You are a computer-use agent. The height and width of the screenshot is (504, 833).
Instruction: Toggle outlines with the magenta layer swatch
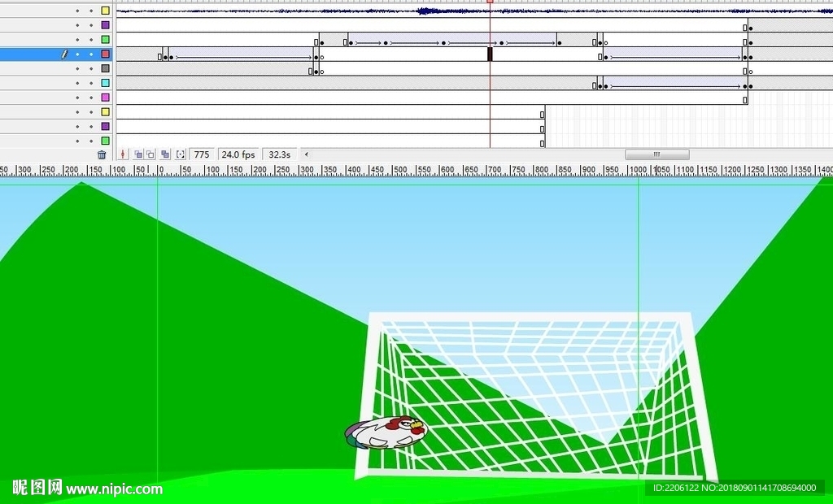106,98
